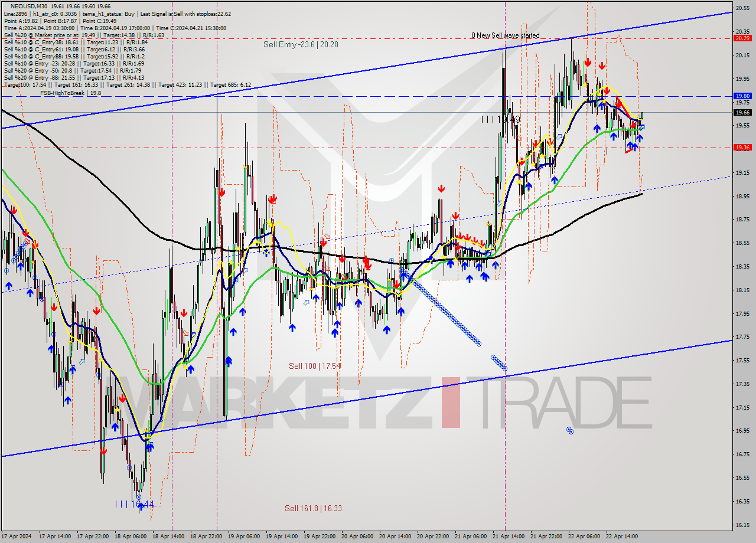Click the 'FSB-HighToBreak | 19.8' label
756x543 pixels.
[70, 93]
